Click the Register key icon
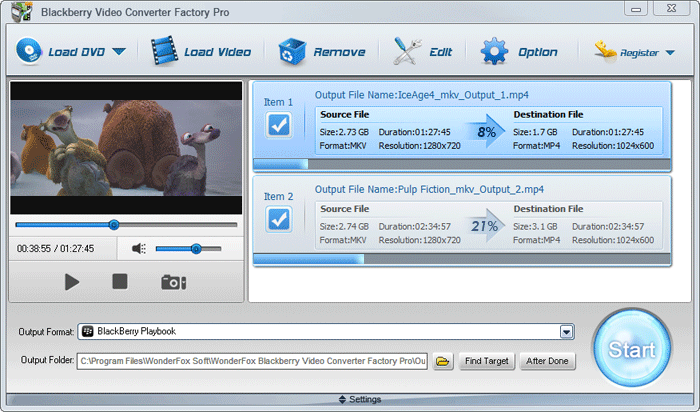 pyautogui.click(x=605, y=51)
